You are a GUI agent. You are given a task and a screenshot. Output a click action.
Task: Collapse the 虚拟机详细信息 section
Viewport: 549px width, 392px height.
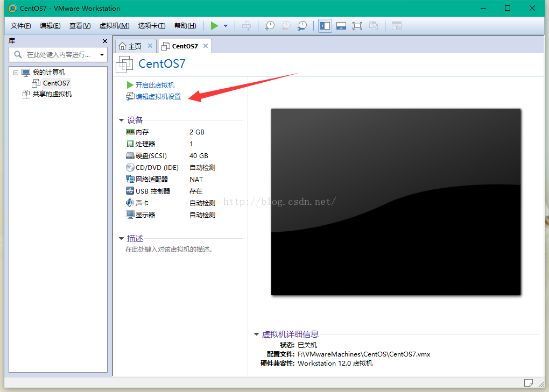point(256,334)
